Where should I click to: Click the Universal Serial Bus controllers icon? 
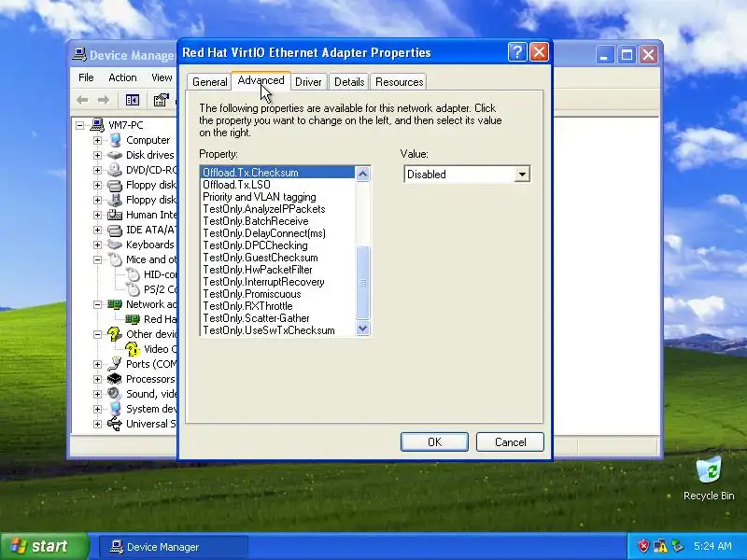point(115,424)
